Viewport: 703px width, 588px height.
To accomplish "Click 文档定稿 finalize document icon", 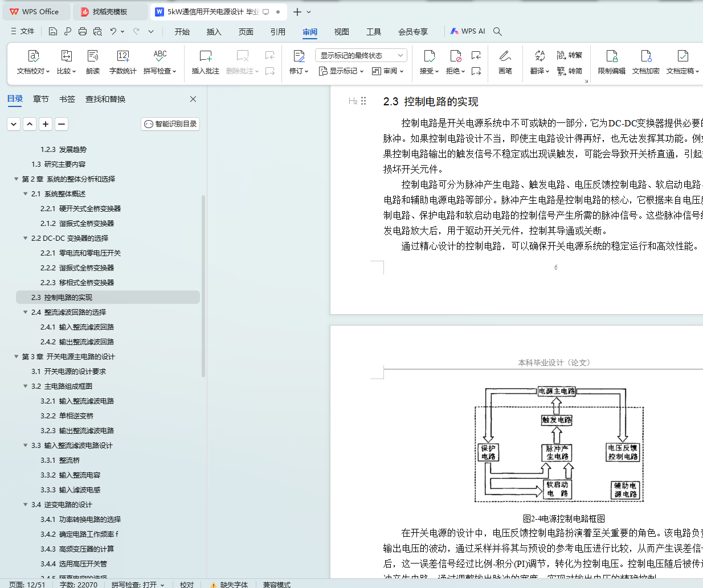I will (x=682, y=56).
